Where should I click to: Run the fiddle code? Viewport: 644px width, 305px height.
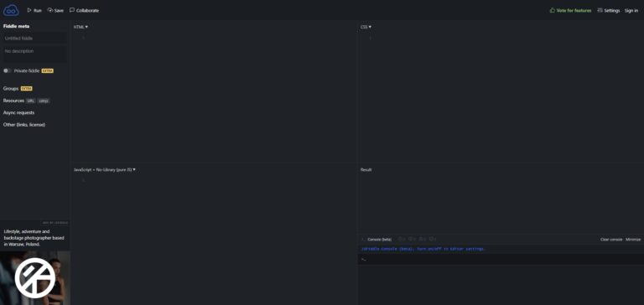point(34,10)
